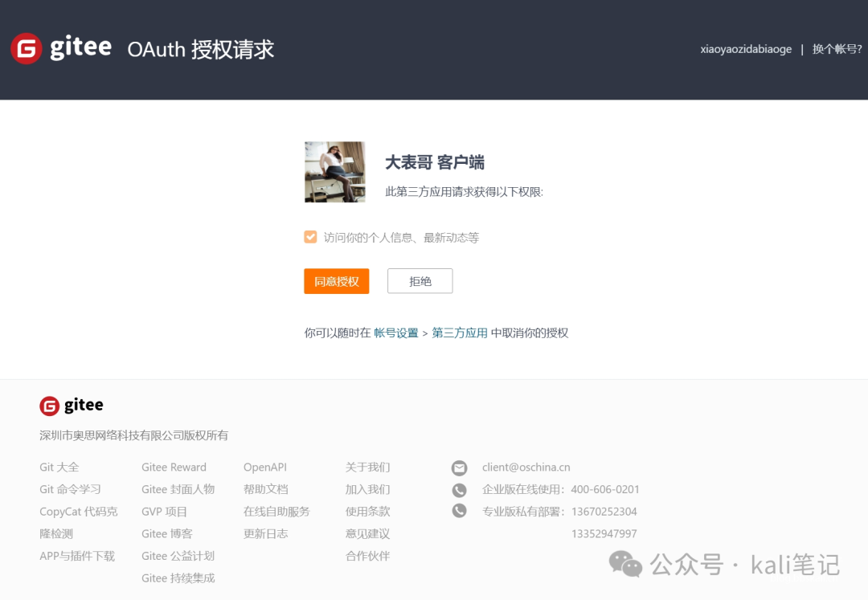Open the 使用条款 link
Image resolution: width=868 pixels, height=600 pixels.
coord(367,512)
